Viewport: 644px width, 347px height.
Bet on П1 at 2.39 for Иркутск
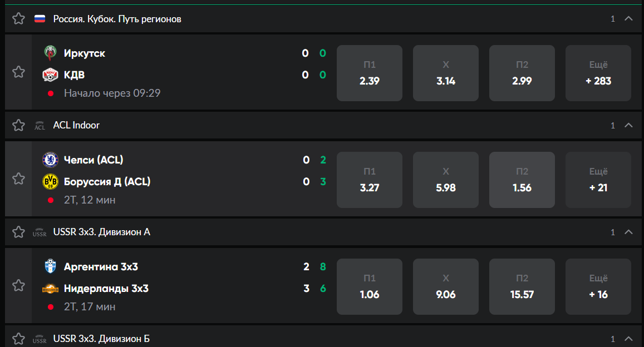tap(370, 73)
